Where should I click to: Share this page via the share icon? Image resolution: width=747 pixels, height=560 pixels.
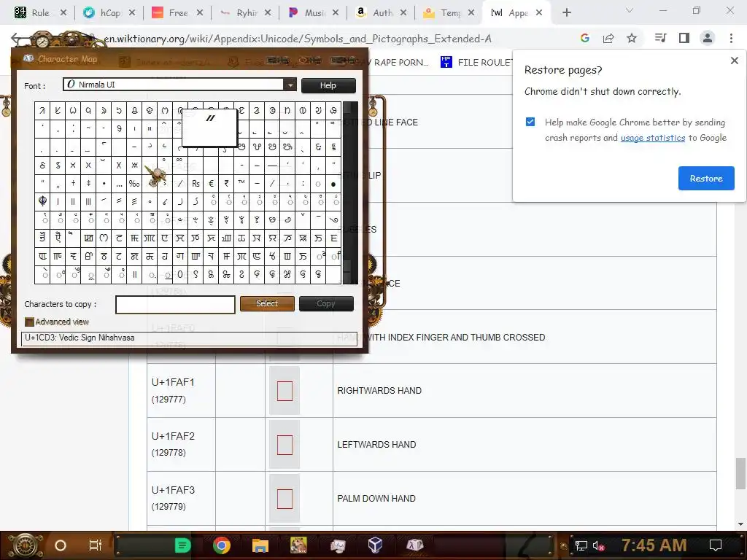[608, 38]
